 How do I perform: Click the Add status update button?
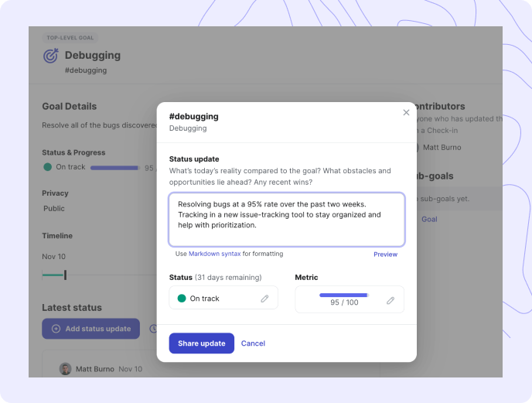click(x=91, y=329)
